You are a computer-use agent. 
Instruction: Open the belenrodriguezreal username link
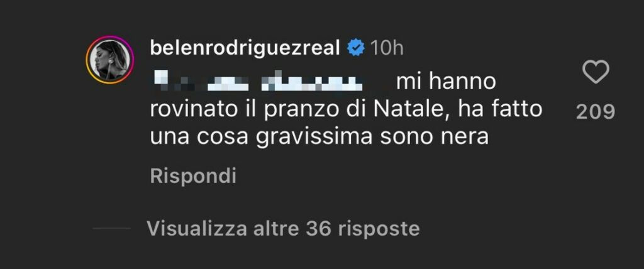pos(246,48)
